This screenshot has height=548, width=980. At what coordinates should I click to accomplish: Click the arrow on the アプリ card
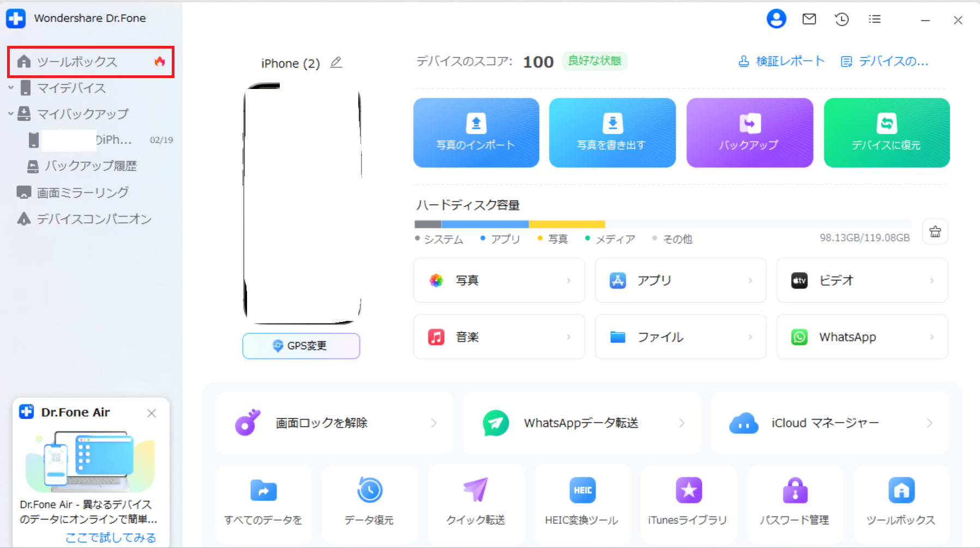[750, 281]
